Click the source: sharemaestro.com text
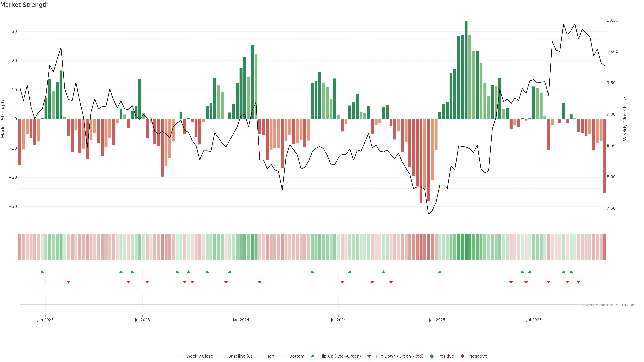 [x=609, y=305]
